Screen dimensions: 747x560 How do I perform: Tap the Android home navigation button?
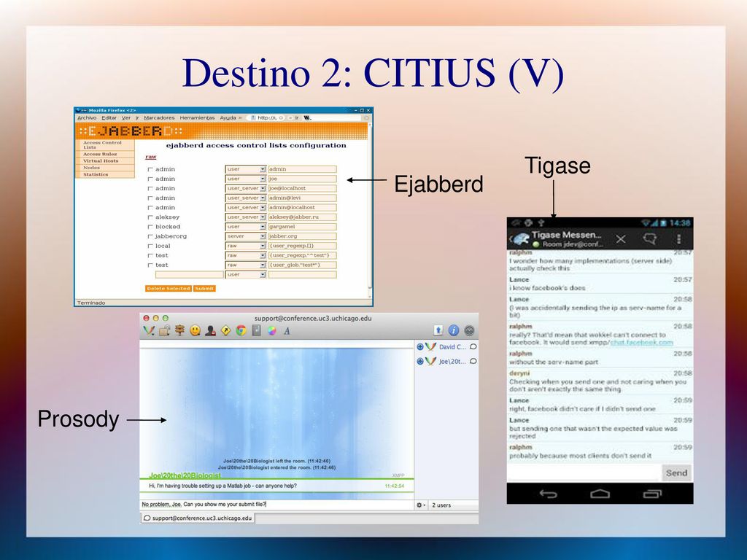click(600, 494)
